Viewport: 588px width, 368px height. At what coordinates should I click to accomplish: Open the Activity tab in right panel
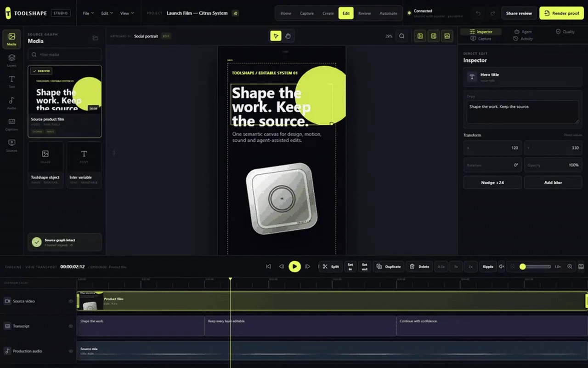[523, 39]
